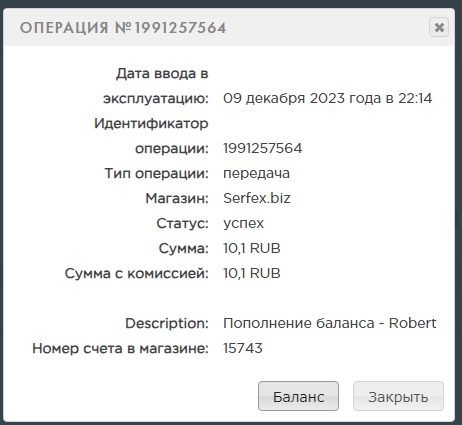Image resolution: width=462 pixels, height=425 pixels.
Task: Close the operation dialog with X icon
Action: pos(439,27)
